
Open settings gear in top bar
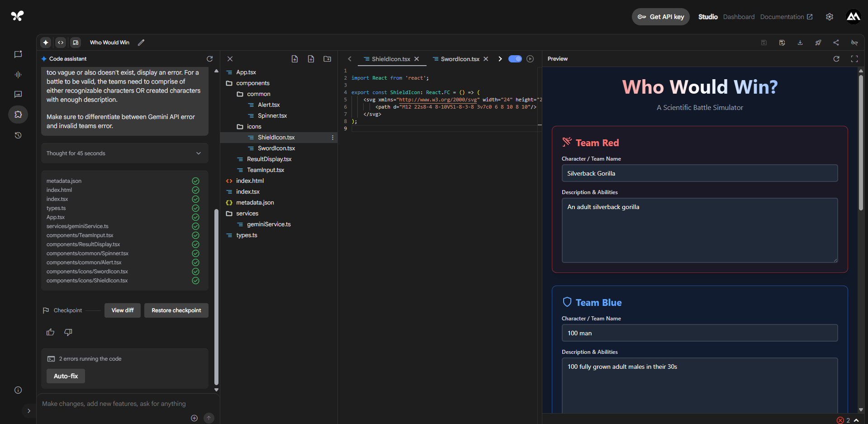pyautogui.click(x=829, y=17)
